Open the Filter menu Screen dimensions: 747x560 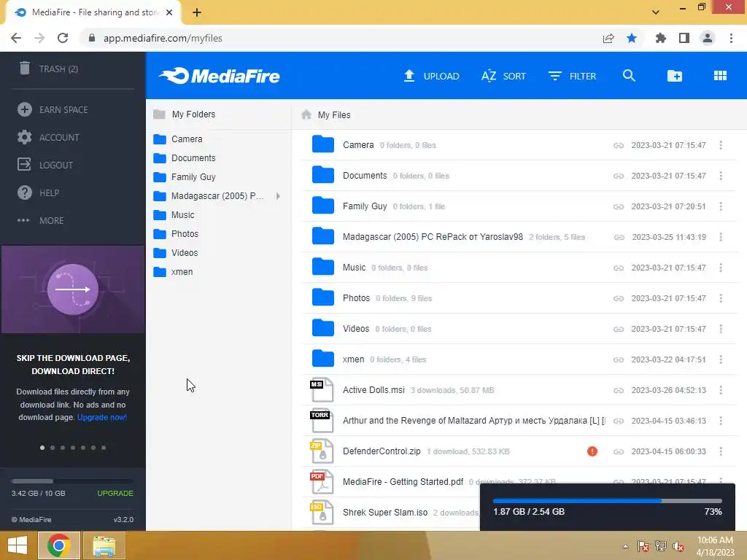pos(572,76)
